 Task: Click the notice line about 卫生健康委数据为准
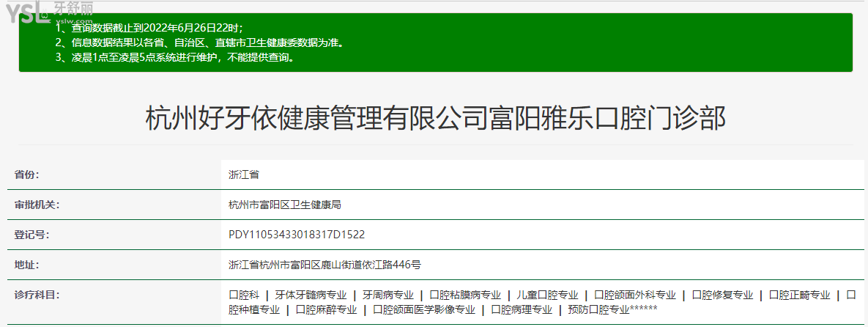(199, 43)
